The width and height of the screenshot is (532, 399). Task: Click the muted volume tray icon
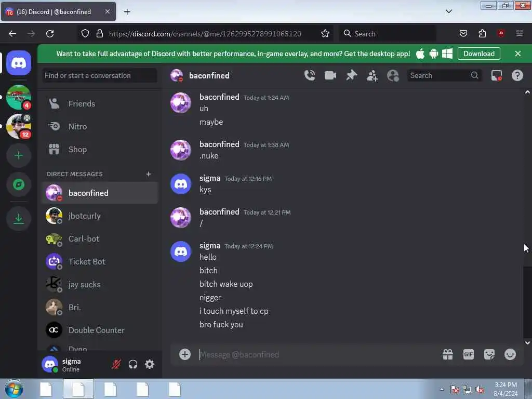480,389
